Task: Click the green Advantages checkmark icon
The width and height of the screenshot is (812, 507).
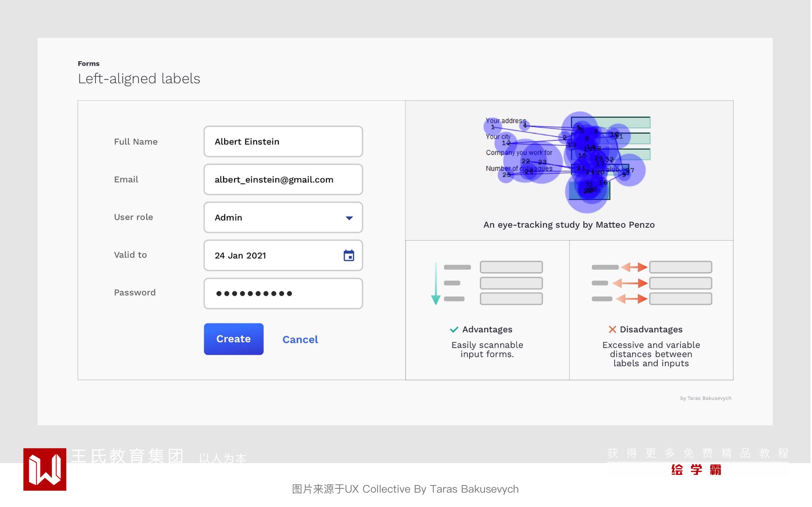Action: 455,330
